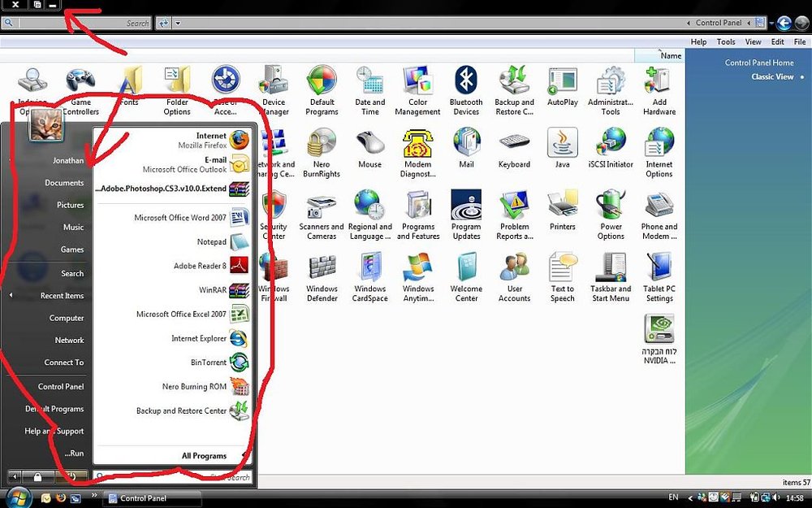Open Power Options icon

(x=611, y=215)
